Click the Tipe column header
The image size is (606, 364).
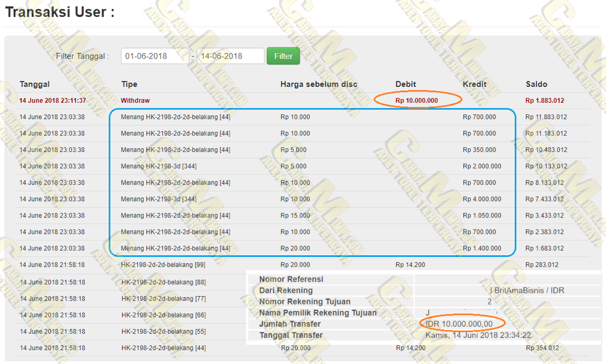tap(129, 84)
